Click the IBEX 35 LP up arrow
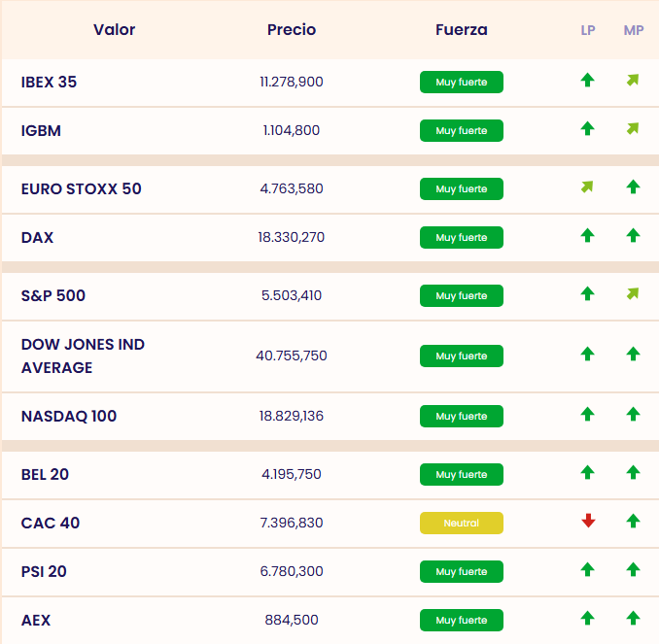The width and height of the screenshot is (659, 644). point(587,81)
